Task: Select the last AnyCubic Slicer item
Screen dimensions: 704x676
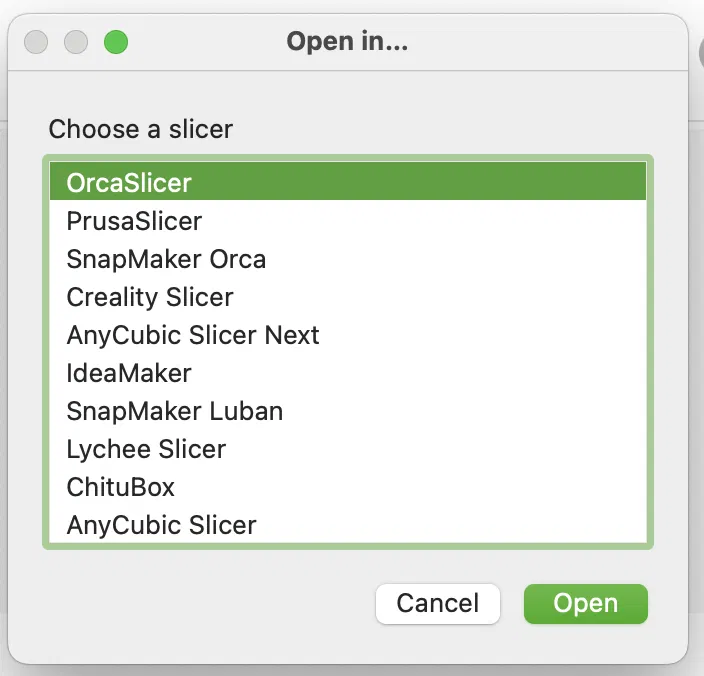Action: click(162, 525)
